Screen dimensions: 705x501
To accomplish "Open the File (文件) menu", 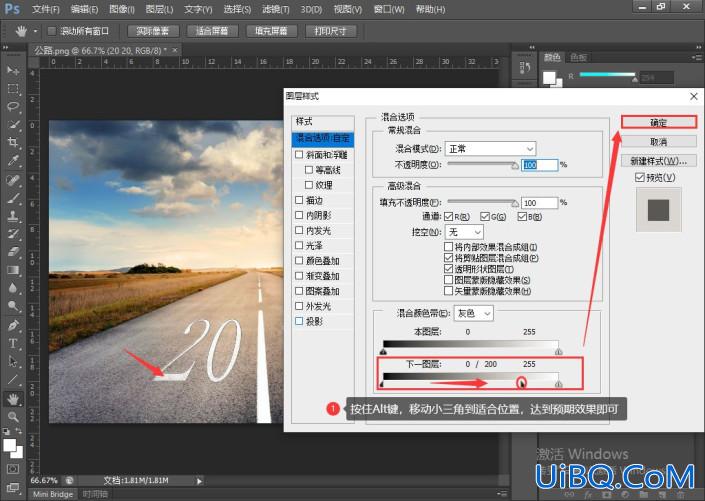I will coord(45,9).
